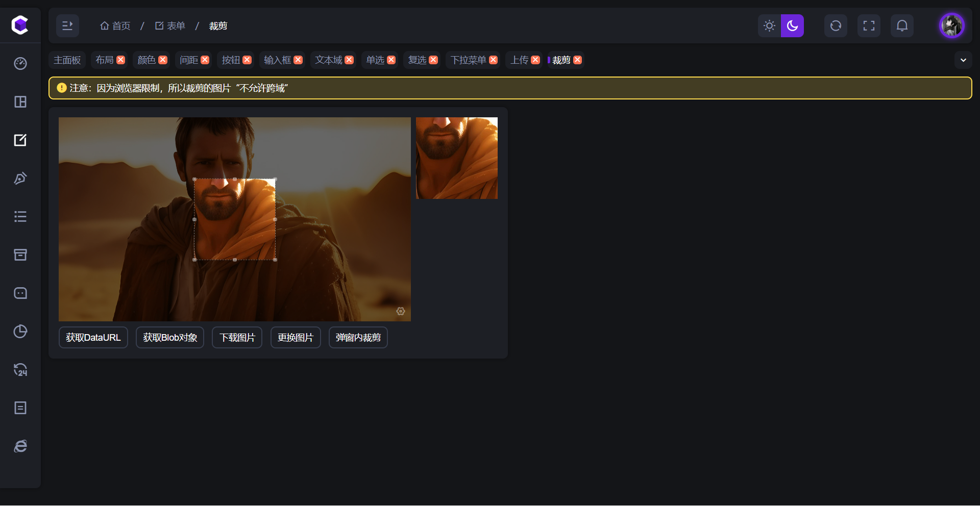Click the purple cube app logo
The height and width of the screenshot is (506, 980).
pyautogui.click(x=20, y=25)
